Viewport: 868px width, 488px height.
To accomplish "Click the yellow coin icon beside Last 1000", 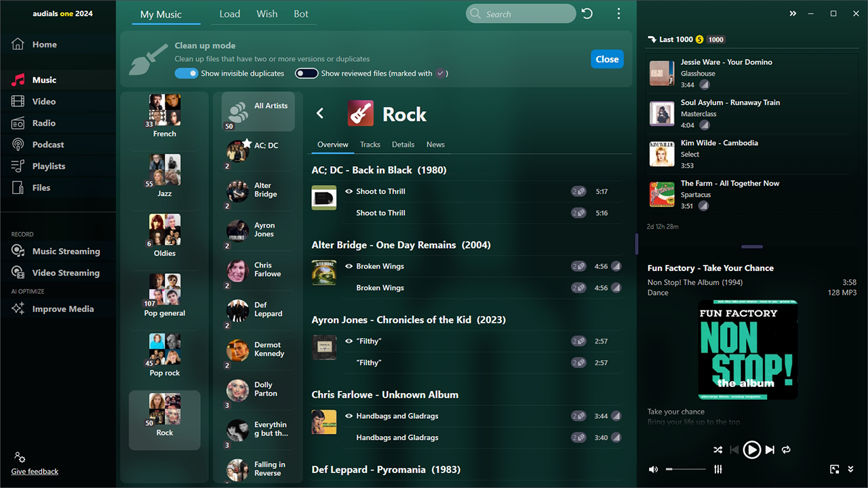I will click(700, 39).
